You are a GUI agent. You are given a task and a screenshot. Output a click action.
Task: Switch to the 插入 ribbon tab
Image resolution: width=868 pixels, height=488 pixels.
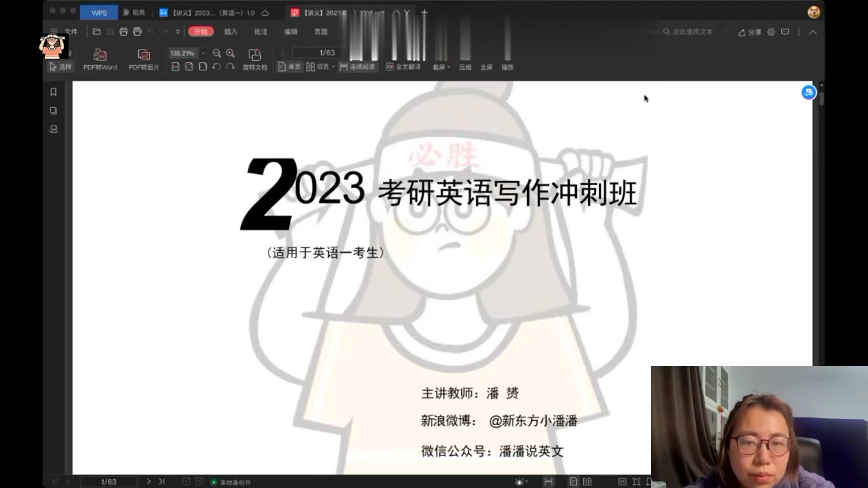pyautogui.click(x=231, y=32)
